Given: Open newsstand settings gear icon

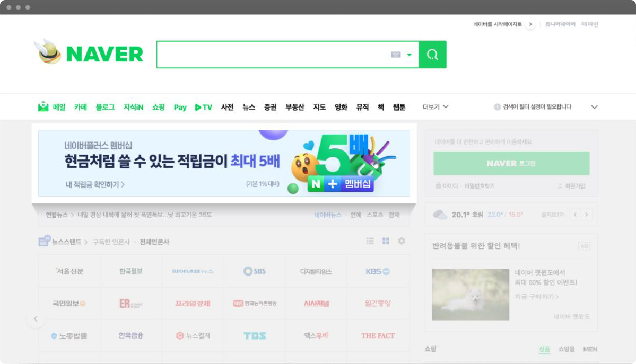Looking at the screenshot, I should click(x=402, y=241).
